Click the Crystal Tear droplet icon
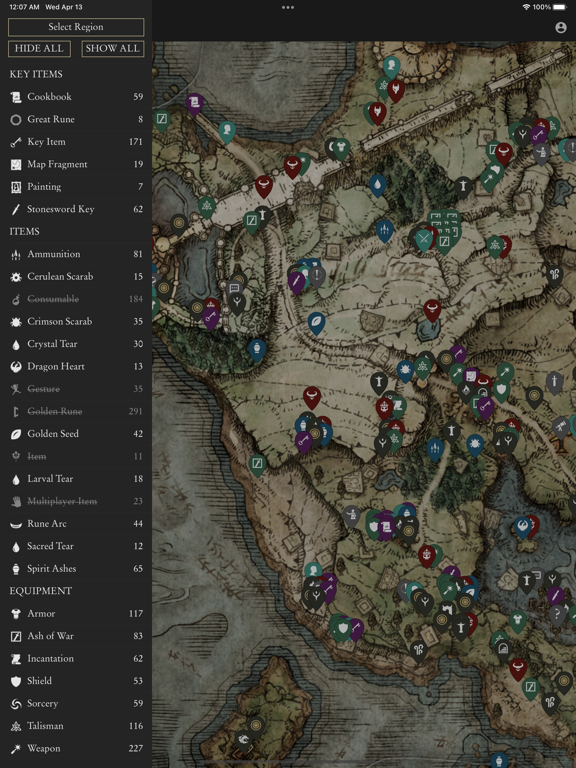 pos(16,344)
